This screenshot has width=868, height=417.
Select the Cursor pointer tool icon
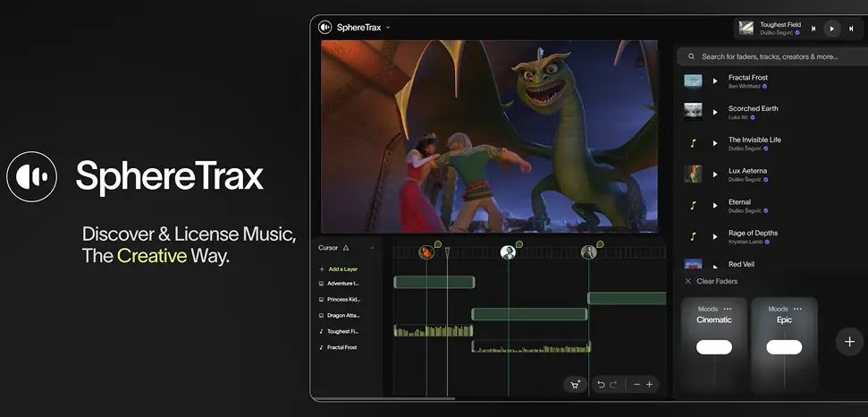pyautogui.click(x=346, y=248)
